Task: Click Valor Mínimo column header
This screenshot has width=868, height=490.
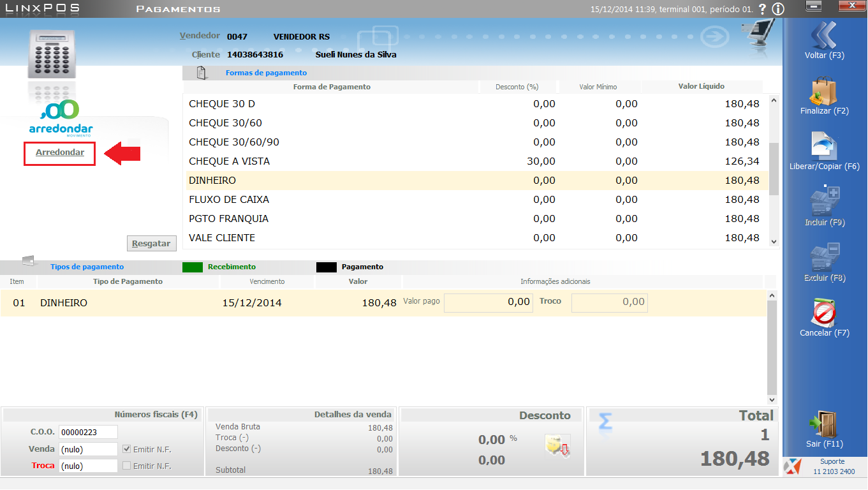Action: point(598,87)
